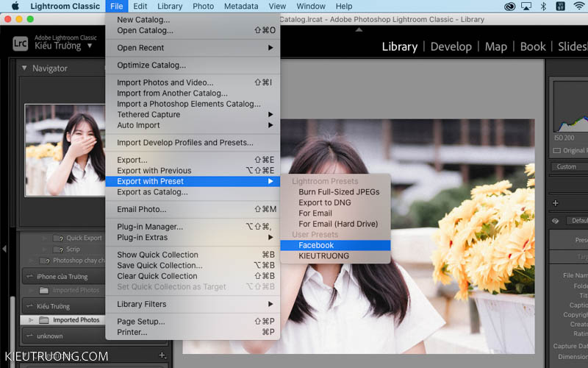The height and width of the screenshot is (368, 588).
Task: Add new folder with plus icon bottom left
Action: tap(162, 355)
